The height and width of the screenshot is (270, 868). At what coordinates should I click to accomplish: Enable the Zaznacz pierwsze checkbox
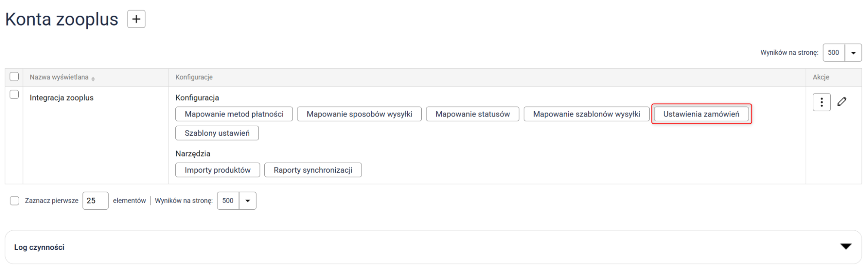[15, 200]
